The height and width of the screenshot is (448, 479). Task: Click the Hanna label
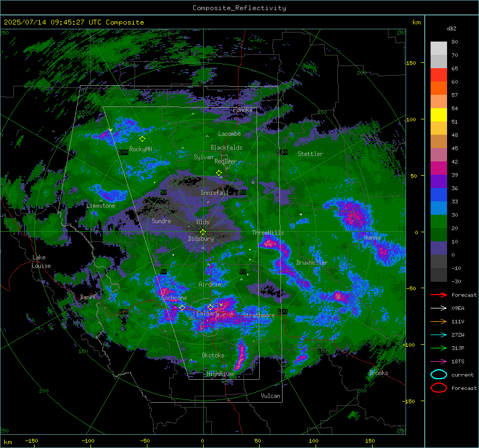[x=372, y=237]
